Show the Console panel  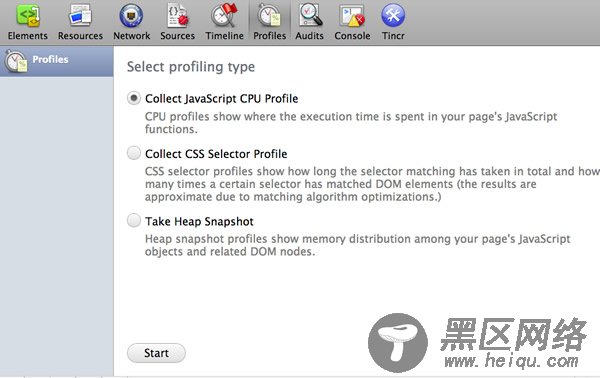click(352, 21)
